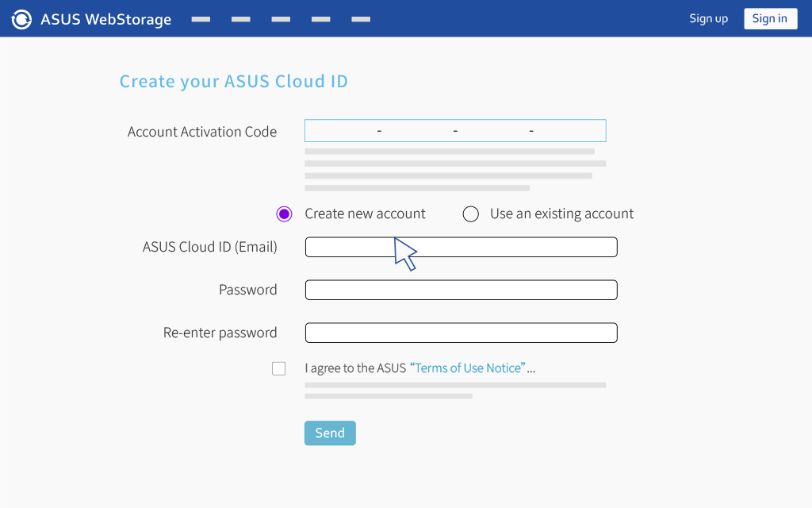Open the Terms of Use Notice link
This screenshot has height=508, width=812.
[x=468, y=368]
